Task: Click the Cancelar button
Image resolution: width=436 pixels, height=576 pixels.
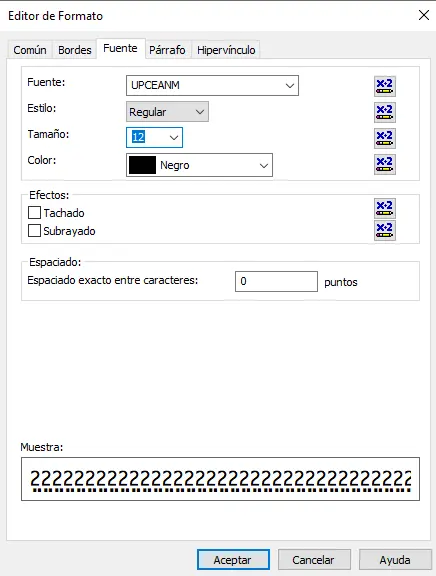Action: pos(314,560)
